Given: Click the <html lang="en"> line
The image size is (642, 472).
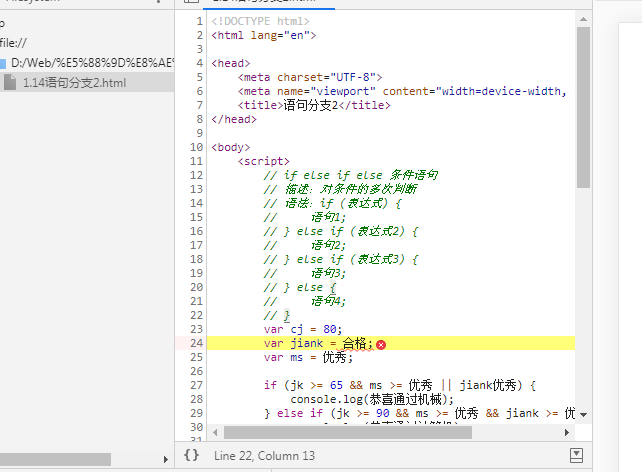Looking at the screenshot, I should [x=264, y=35].
